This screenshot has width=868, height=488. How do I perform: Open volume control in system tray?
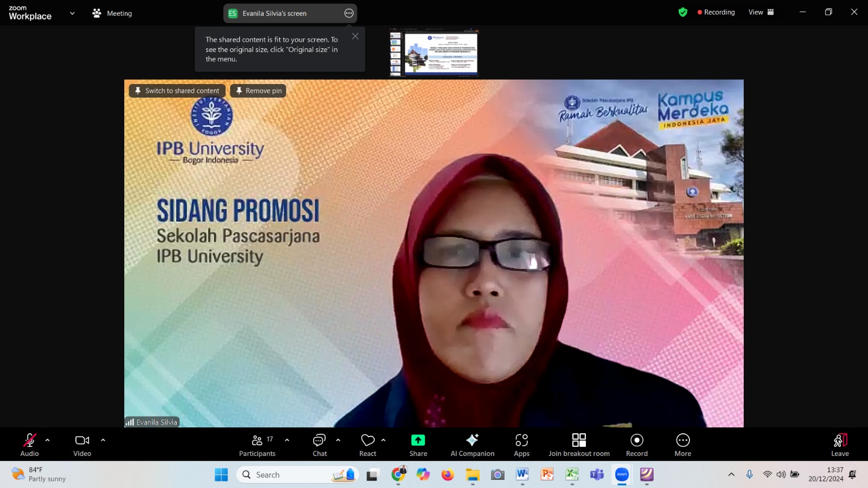pos(781,474)
